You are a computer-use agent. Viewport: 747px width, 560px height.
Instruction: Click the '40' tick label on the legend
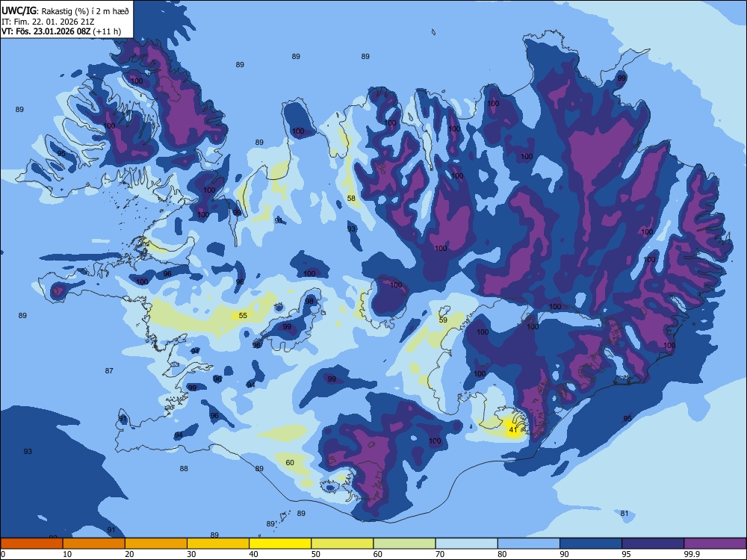click(x=253, y=554)
